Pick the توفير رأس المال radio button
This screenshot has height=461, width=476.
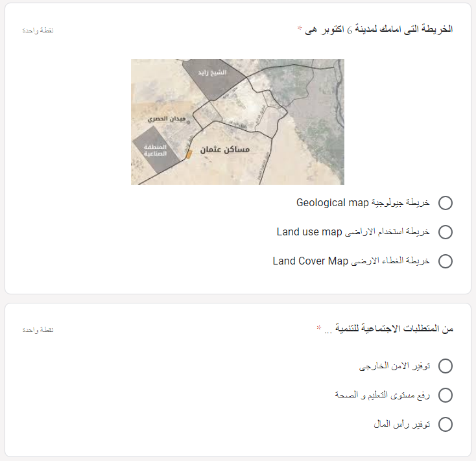pyautogui.click(x=446, y=424)
